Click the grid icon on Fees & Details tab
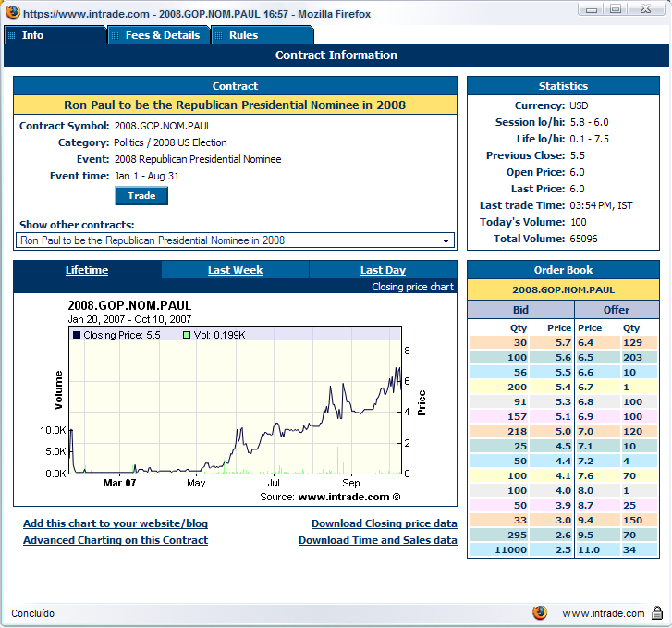Image resolution: width=672 pixels, height=628 pixels. [115, 35]
